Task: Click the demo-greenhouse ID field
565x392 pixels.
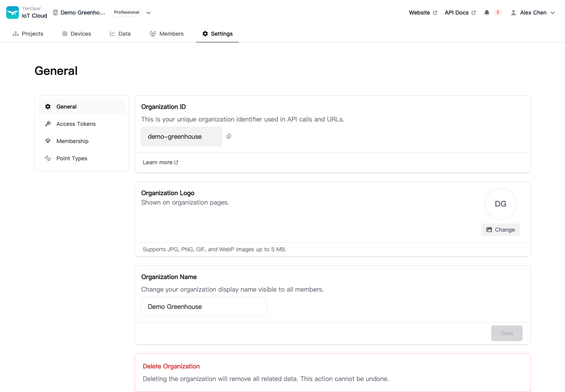Action: click(x=182, y=136)
